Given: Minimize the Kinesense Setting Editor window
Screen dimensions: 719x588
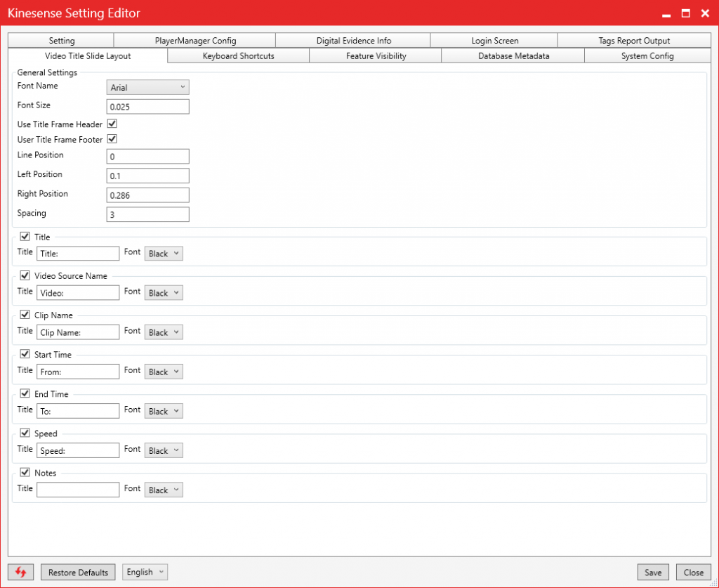Looking at the screenshot, I should [666, 14].
